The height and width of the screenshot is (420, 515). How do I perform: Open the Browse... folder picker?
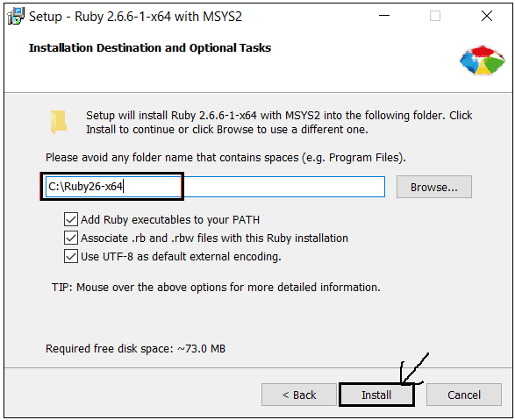point(434,187)
